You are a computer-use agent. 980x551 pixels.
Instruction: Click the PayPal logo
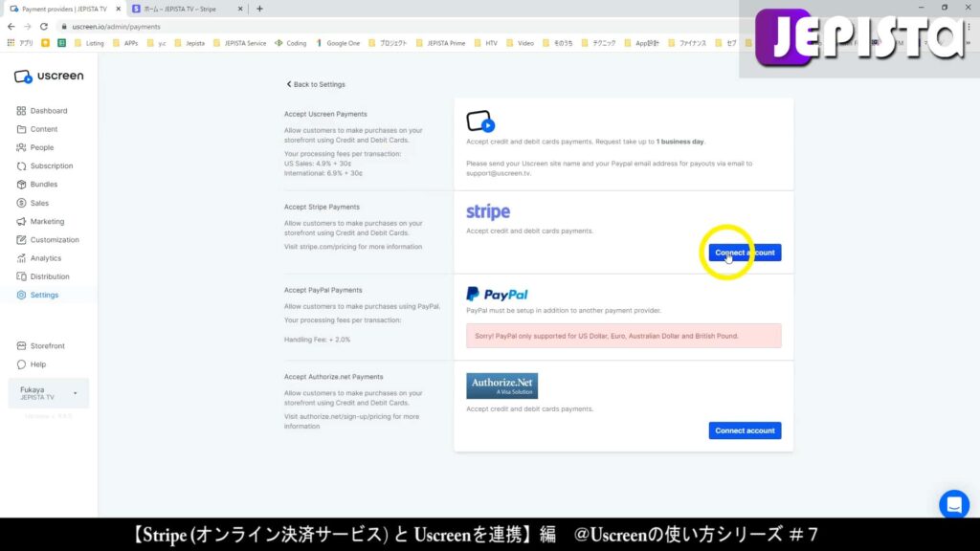pyautogui.click(x=497, y=295)
